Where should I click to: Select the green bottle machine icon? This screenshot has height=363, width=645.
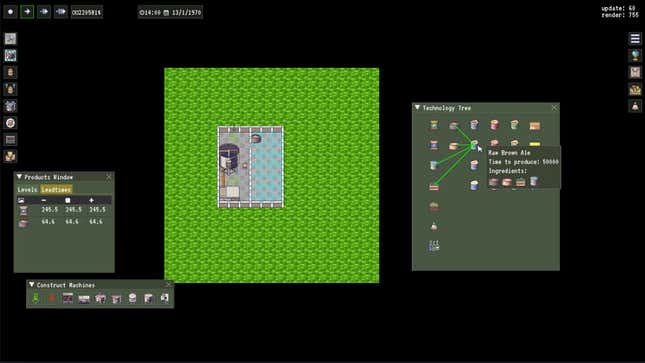coord(36,298)
